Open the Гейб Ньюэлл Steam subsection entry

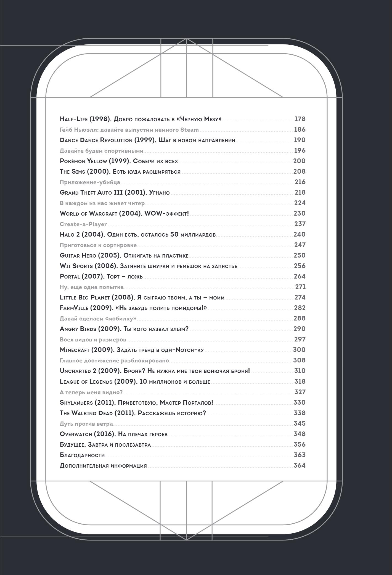tap(182, 129)
